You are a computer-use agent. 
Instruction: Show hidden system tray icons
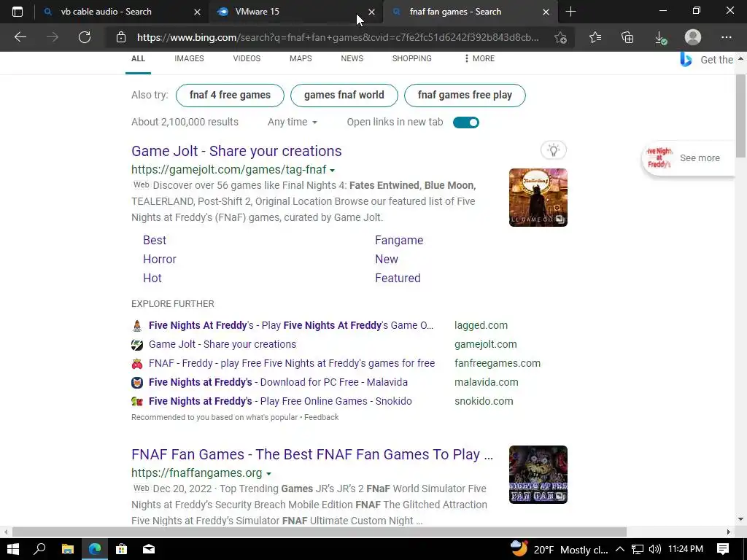coord(620,549)
